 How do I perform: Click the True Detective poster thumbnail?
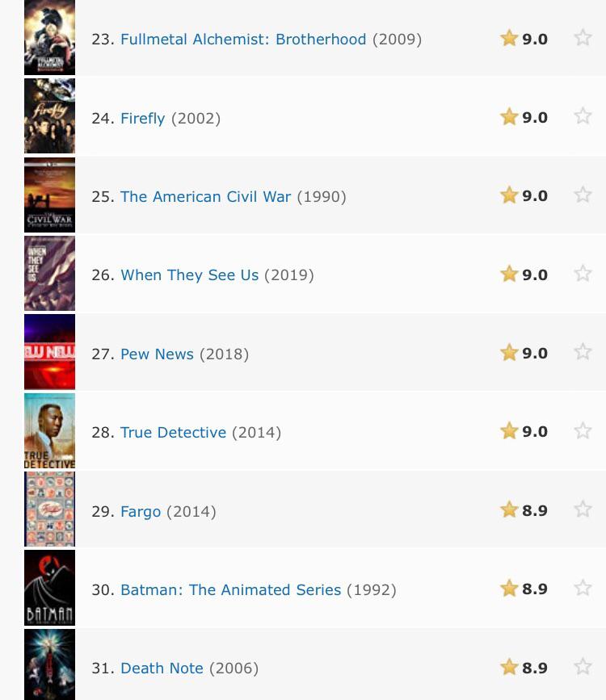point(49,430)
